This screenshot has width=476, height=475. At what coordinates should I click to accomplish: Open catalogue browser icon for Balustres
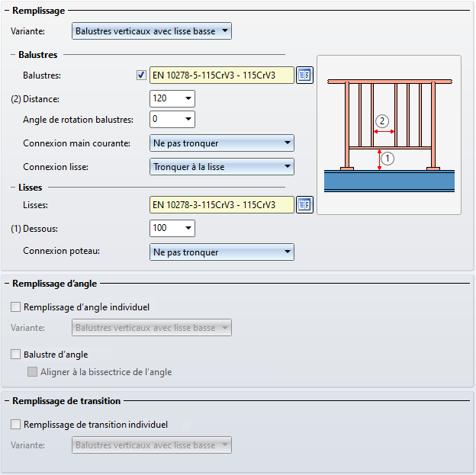click(x=305, y=75)
